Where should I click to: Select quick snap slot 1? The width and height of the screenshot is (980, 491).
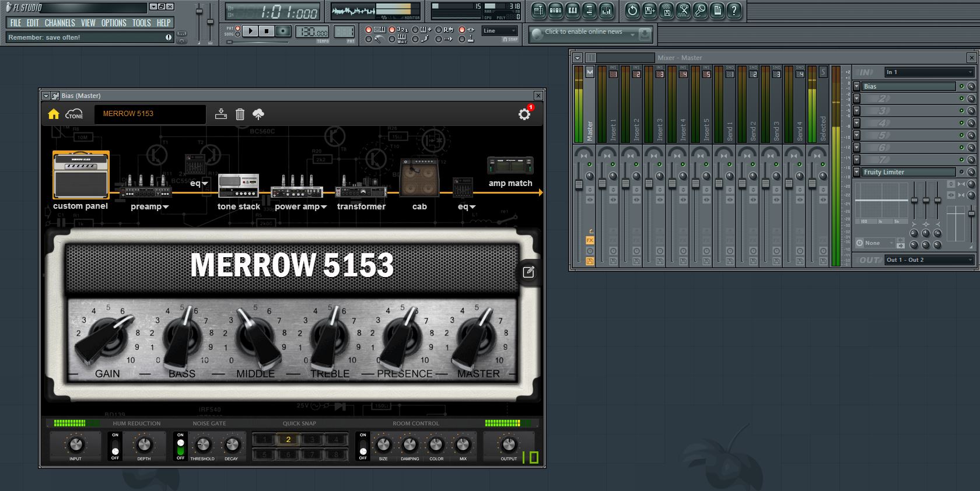coord(264,440)
